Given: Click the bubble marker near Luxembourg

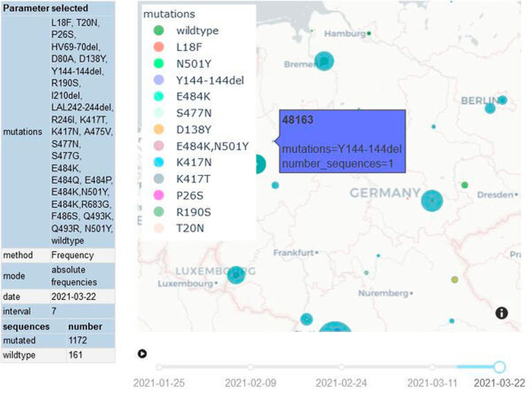Looking at the screenshot, I should point(236,275).
